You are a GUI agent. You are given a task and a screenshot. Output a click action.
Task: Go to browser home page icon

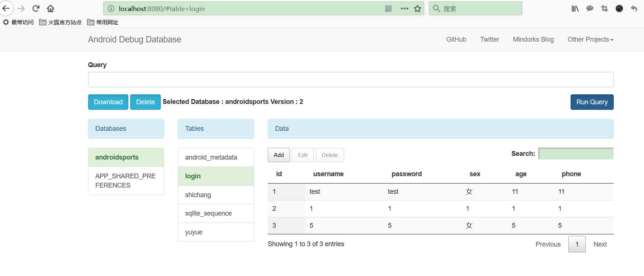pyautogui.click(x=51, y=8)
